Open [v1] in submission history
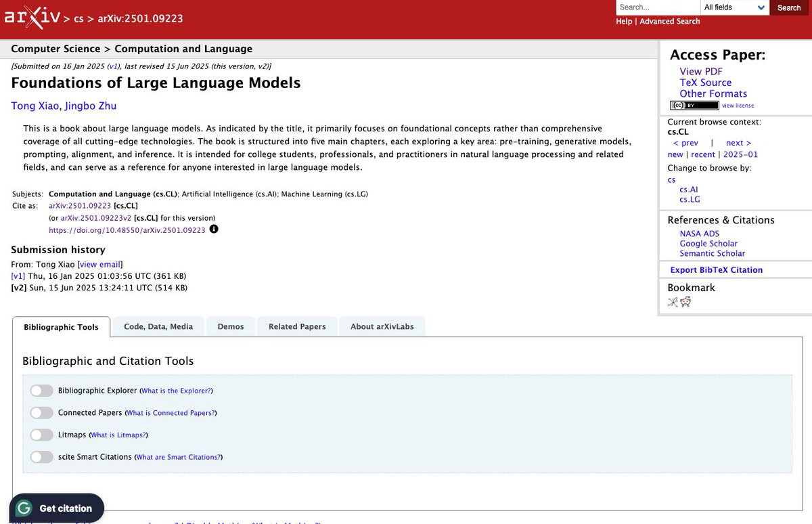Viewport: 812px width, 524px height. pyautogui.click(x=18, y=276)
